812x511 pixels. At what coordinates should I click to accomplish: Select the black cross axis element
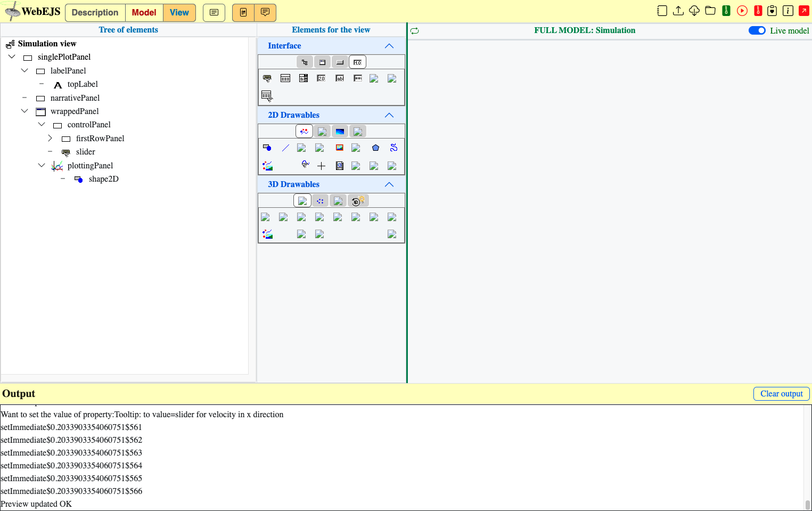[x=321, y=166]
